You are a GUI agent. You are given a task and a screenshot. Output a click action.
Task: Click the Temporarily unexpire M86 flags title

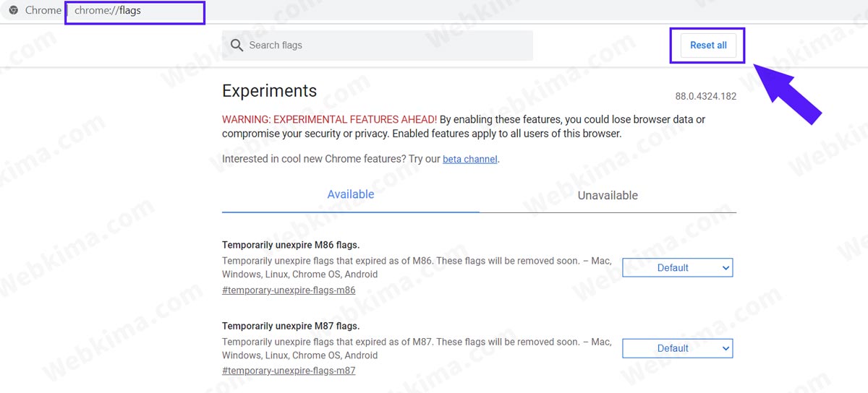pos(291,245)
